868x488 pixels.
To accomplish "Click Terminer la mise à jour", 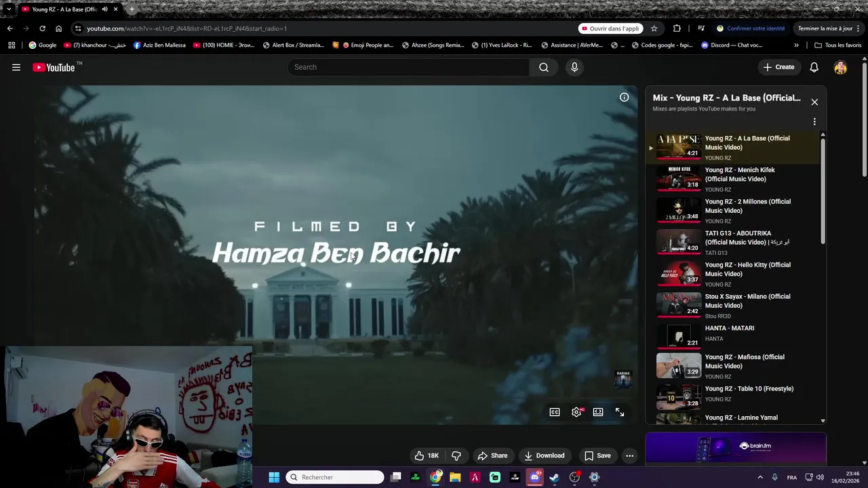I will click(830, 28).
